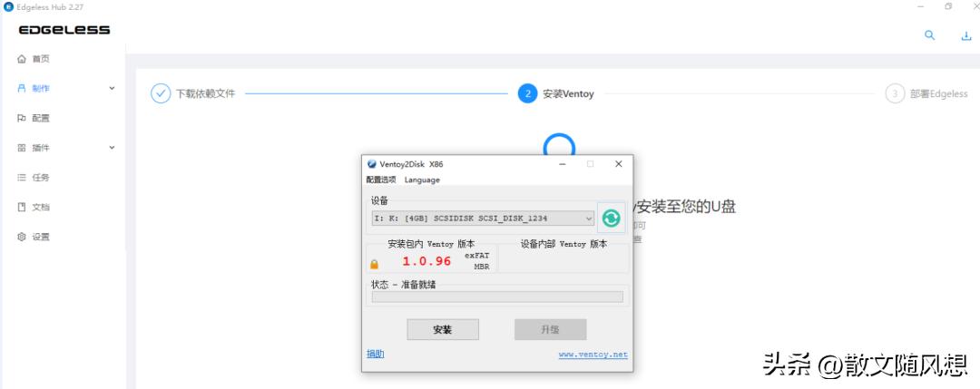
Task: Click the Ventoy progress bar
Action: pyautogui.click(x=497, y=297)
